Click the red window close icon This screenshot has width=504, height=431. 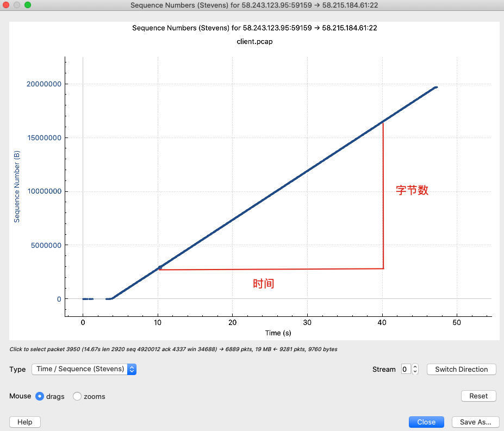click(6, 5)
